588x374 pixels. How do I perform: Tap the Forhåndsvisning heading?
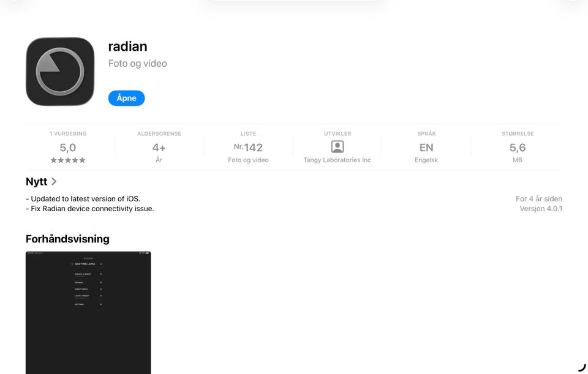point(67,239)
